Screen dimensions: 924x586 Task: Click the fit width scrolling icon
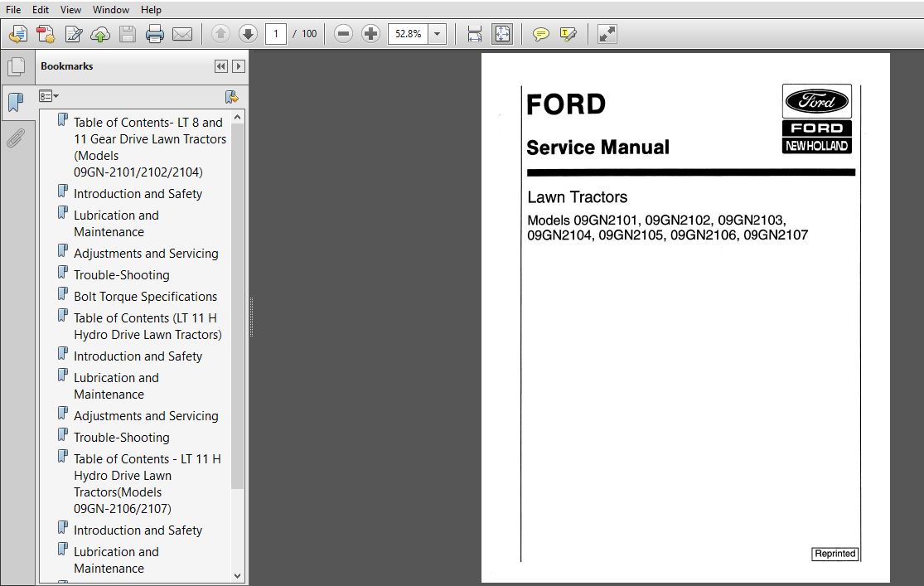pos(474,34)
